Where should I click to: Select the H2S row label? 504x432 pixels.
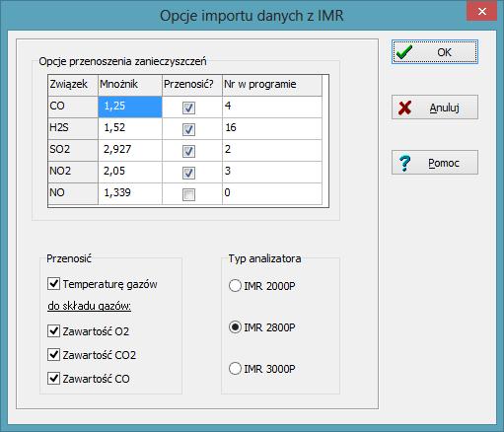pos(73,128)
